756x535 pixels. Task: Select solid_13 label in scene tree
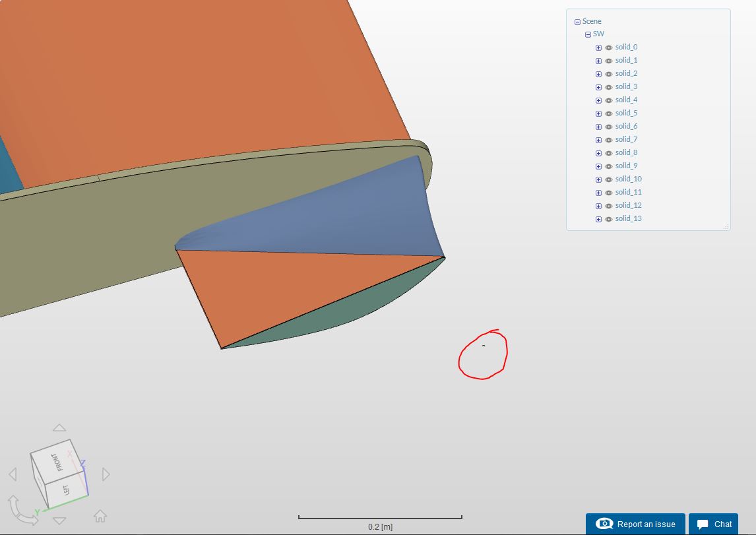click(628, 218)
